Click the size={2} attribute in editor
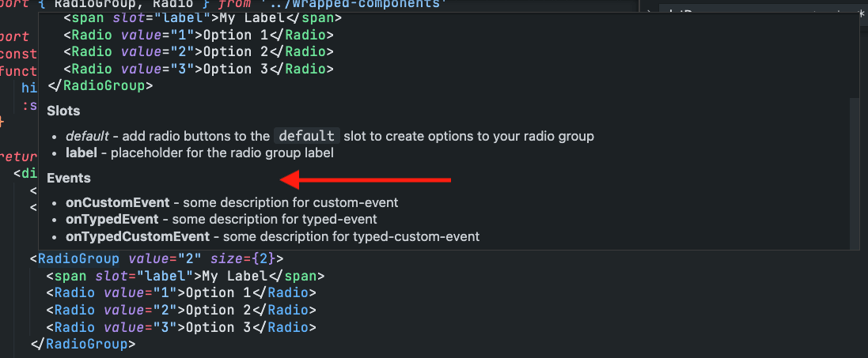This screenshot has width=868, height=358. (x=241, y=258)
